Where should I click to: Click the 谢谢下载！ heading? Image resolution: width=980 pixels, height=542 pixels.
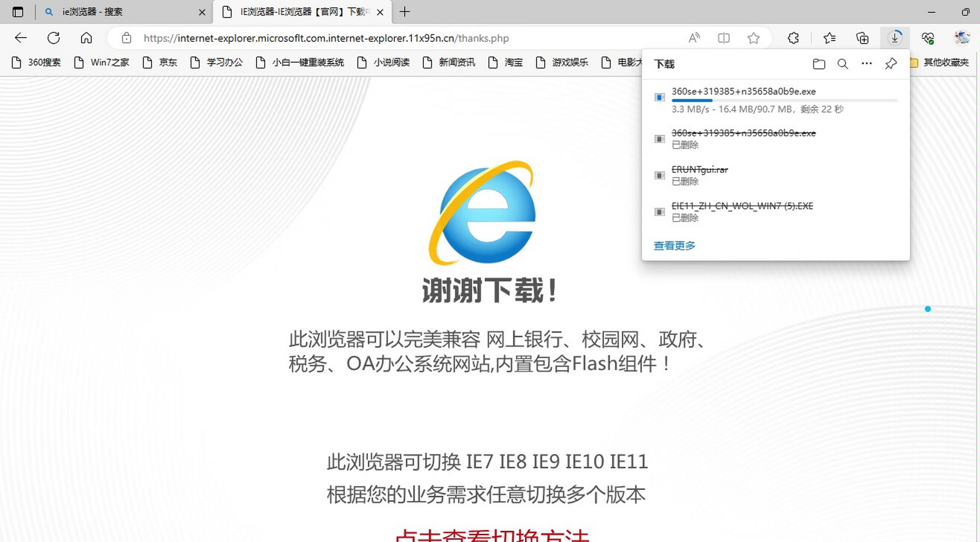(490, 290)
